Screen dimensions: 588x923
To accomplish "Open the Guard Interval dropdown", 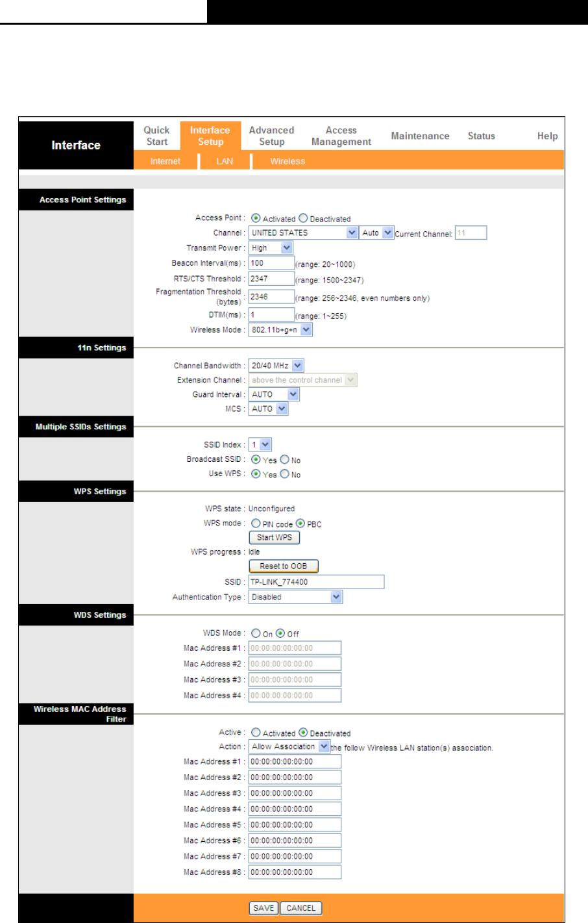I will 274,394.
